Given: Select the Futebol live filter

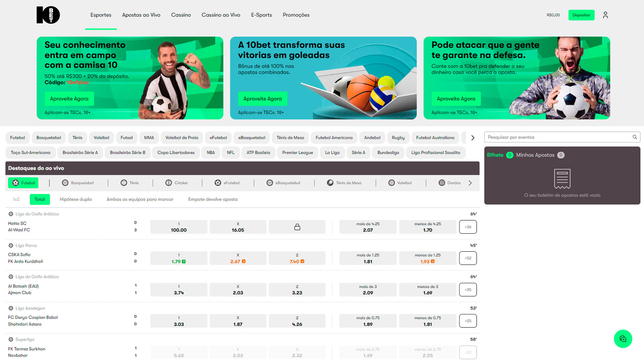Looking at the screenshot, I should 23,183.
